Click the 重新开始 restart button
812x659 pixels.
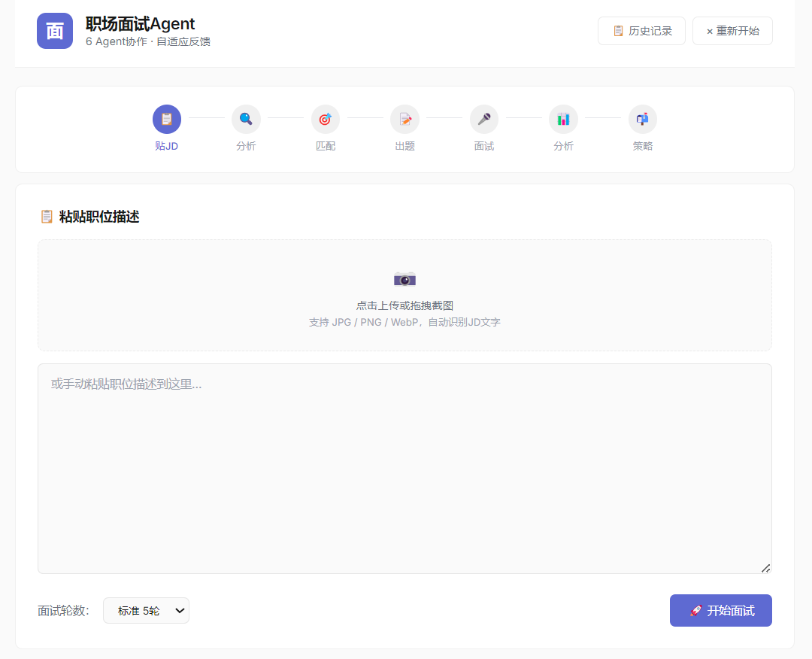pyautogui.click(x=733, y=31)
